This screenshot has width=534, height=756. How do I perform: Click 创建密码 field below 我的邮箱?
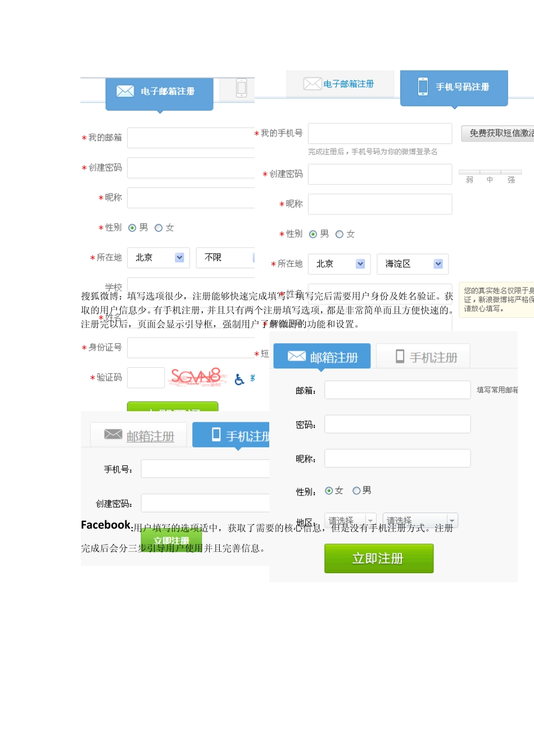(x=191, y=168)
